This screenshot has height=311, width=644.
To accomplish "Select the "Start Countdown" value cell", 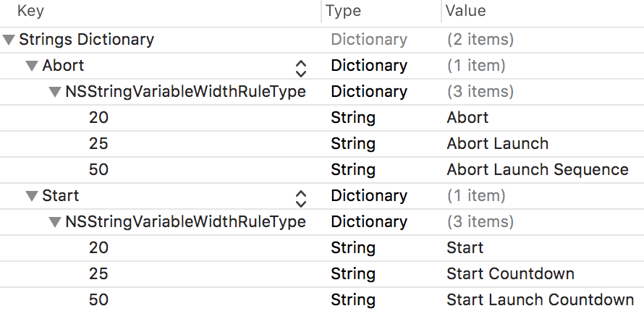I will tap(510, 274).
